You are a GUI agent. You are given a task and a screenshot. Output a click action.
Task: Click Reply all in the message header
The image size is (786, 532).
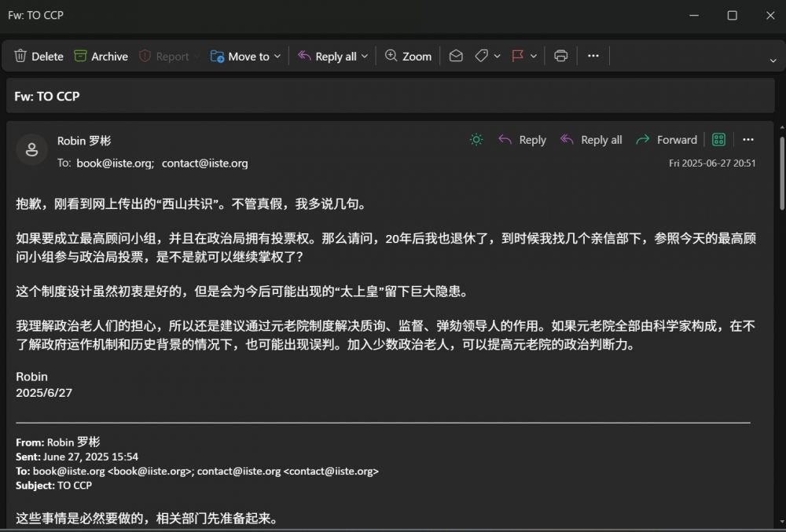pos(591,140)
